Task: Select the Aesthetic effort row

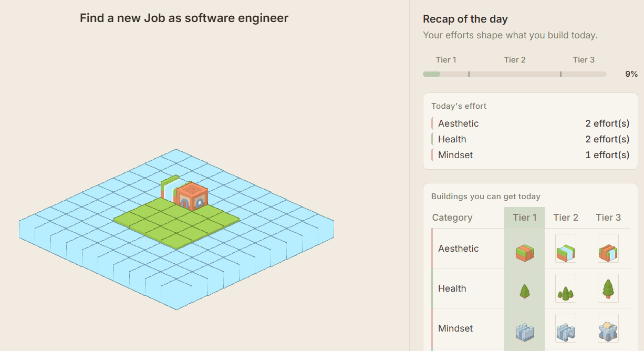Action: (x=530, y=123)
